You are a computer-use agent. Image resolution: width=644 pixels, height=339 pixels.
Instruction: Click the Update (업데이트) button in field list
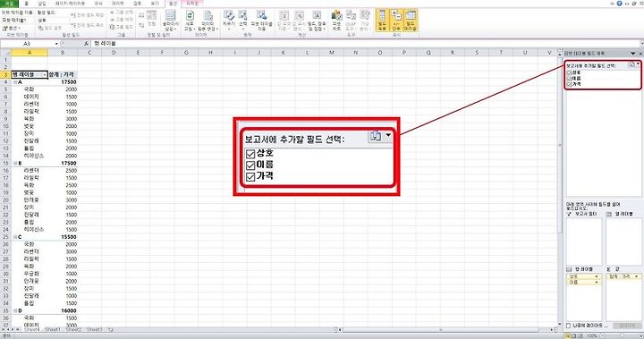(627, 326)
